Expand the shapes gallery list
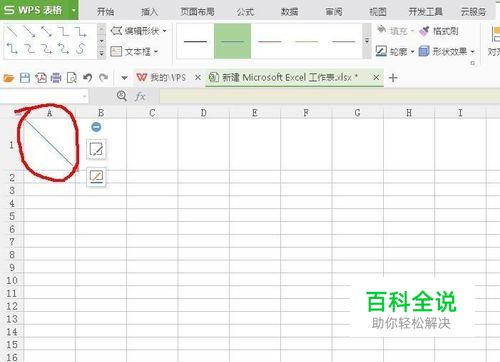Screen dimensions: 500x362 (x=101, y=53)
